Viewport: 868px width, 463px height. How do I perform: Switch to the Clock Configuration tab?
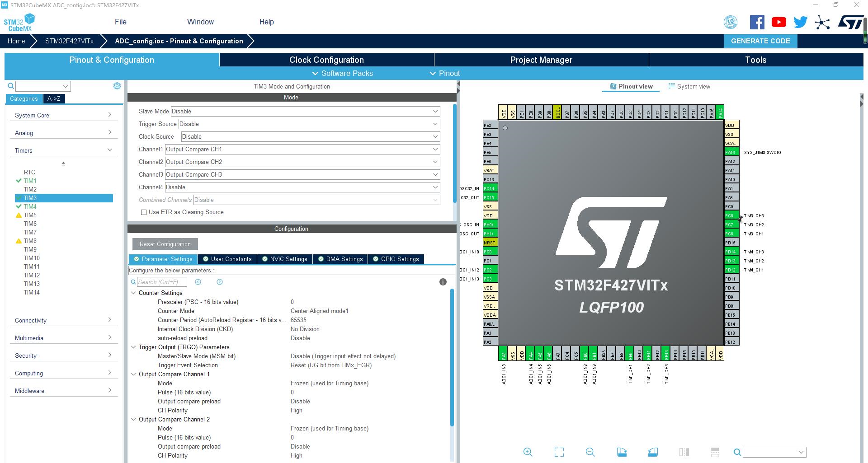click(x=326, y=60)
